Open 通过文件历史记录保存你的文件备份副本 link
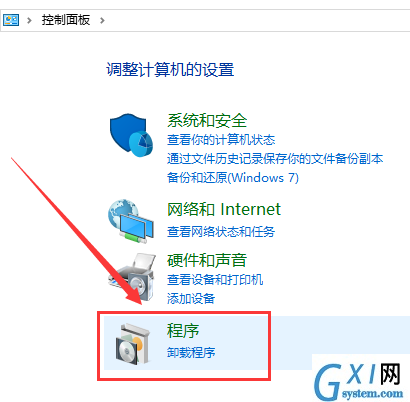 coord(275,159)
